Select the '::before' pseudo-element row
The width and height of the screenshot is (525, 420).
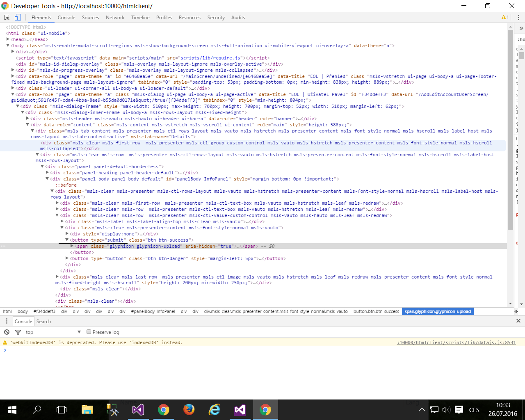click(66, 185)
